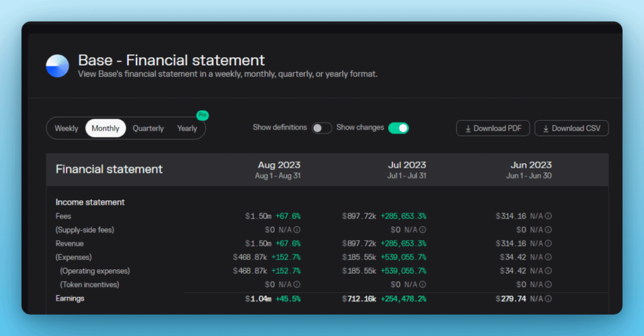Switch to Quarterly format
The image size is (644, 336).
[x=148, y=129]
